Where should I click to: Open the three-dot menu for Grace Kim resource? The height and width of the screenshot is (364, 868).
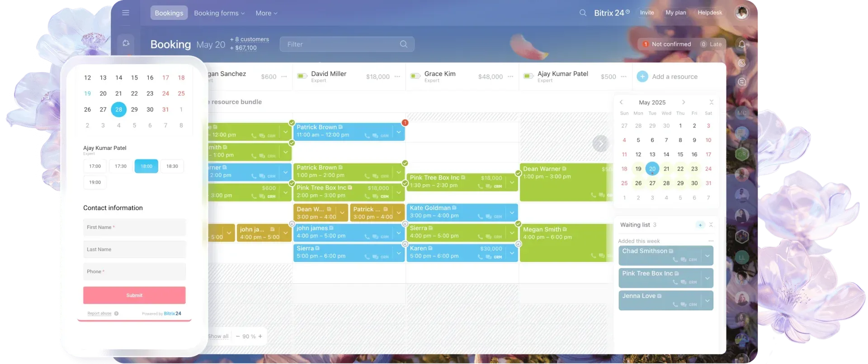[x=510, y=77]
